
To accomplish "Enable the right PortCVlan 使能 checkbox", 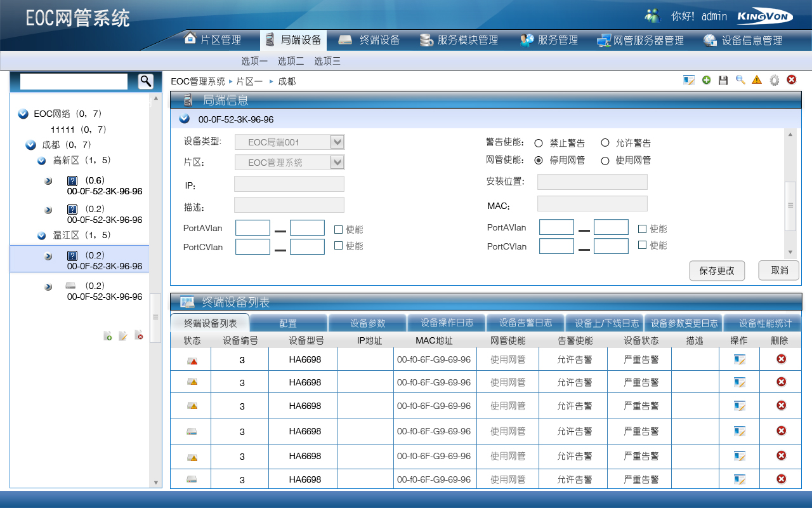I will point(642,245).
